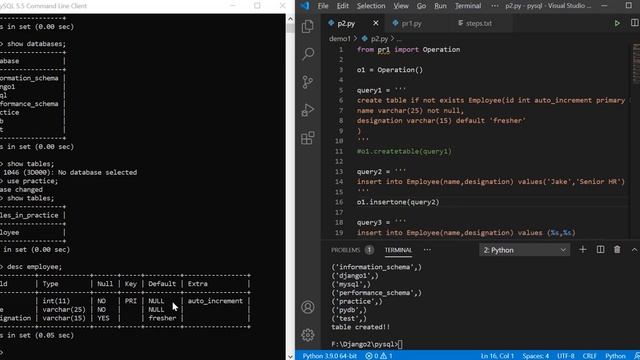This screenshot has height=360, width=640.
Task: Open errors and warnings status indicator
Action: tap(379, 356)
